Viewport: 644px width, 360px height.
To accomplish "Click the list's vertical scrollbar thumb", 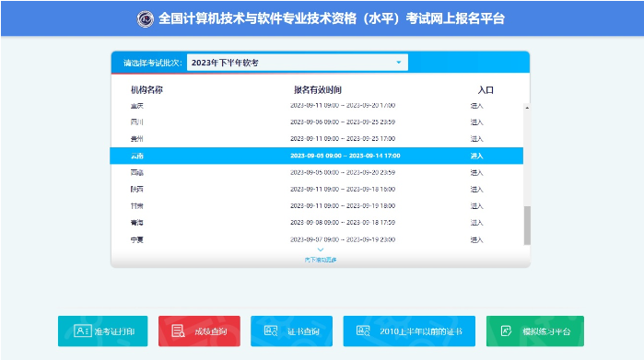I will (x=527, y=226).
